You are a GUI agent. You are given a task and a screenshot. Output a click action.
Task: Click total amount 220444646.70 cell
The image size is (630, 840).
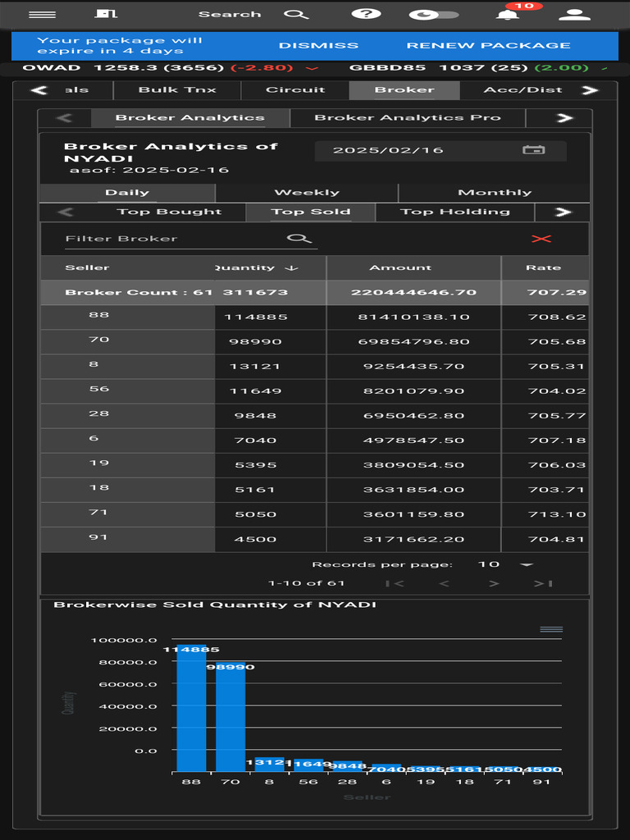413,293
